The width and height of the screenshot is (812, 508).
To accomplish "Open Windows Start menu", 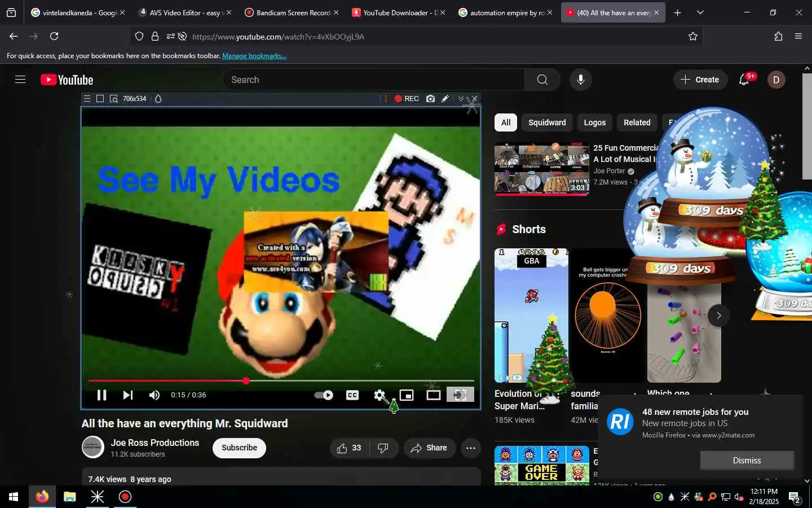I will click(14, 497).
